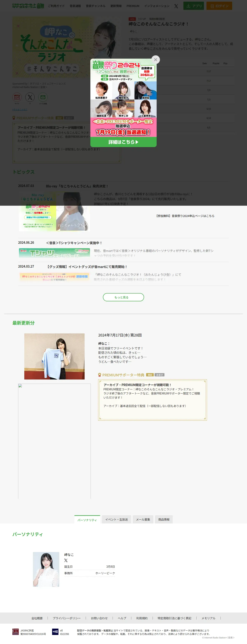
Task: Open 音泉通販 menu item
Action: point(75,6)
